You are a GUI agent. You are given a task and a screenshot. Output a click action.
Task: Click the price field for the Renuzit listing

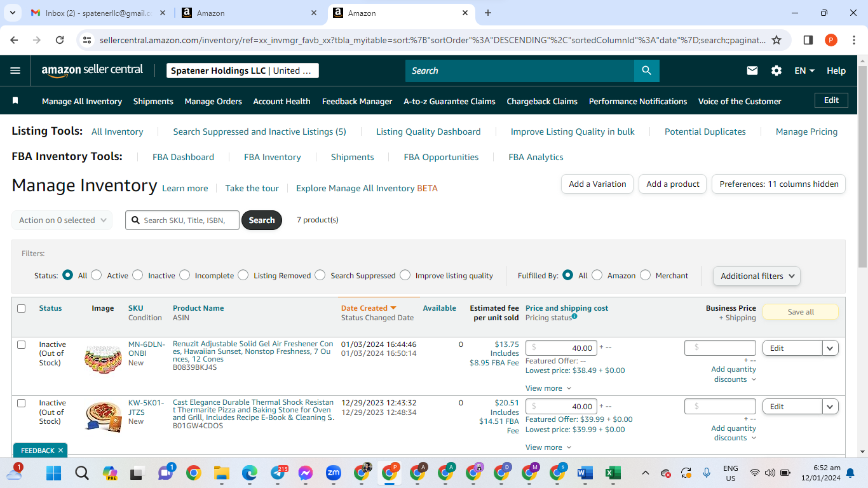pyautogui.click(x=561, y=348)
